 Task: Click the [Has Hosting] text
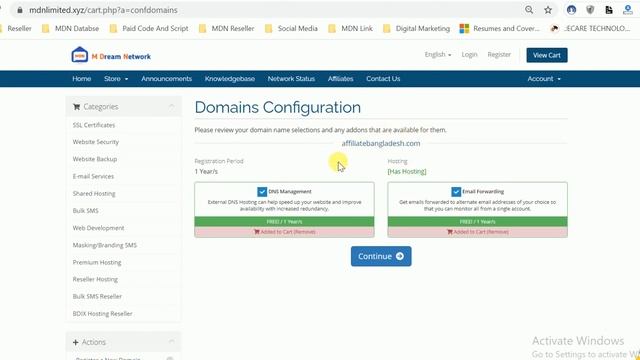(407, 171)
